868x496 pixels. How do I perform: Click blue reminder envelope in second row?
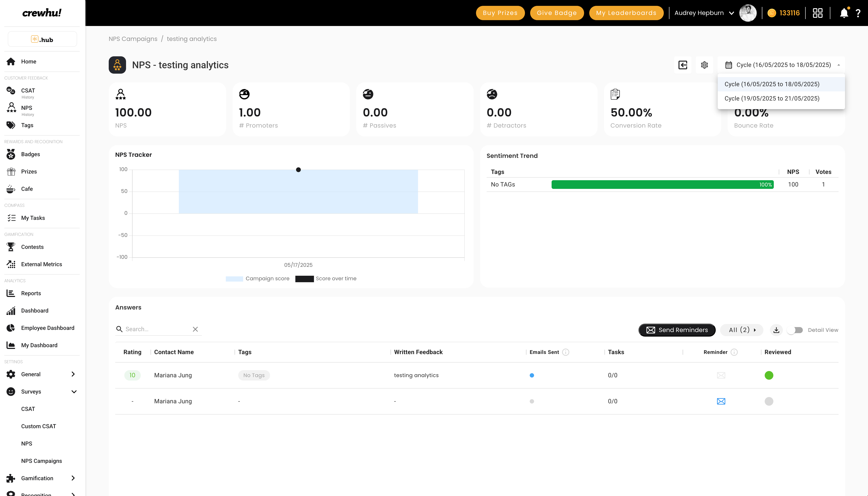coord(721,401)
